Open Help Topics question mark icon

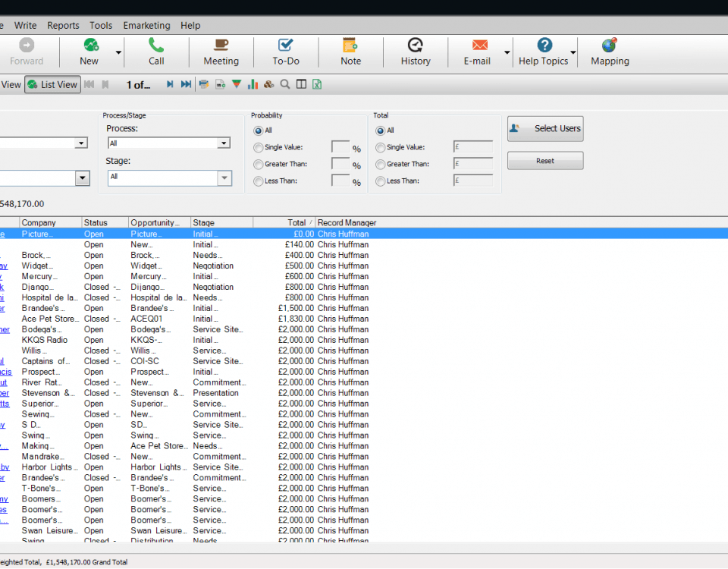[544, 45]
